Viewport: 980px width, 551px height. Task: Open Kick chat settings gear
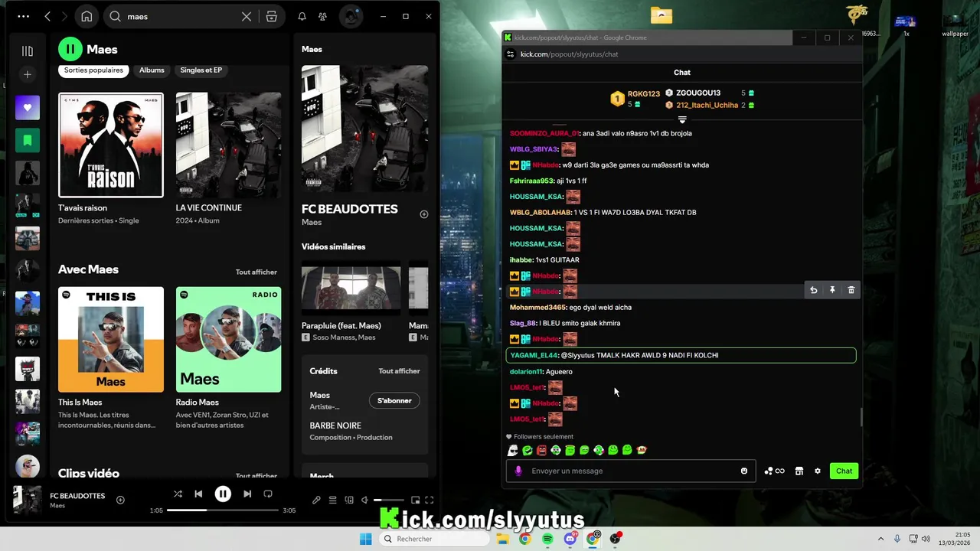817,471
